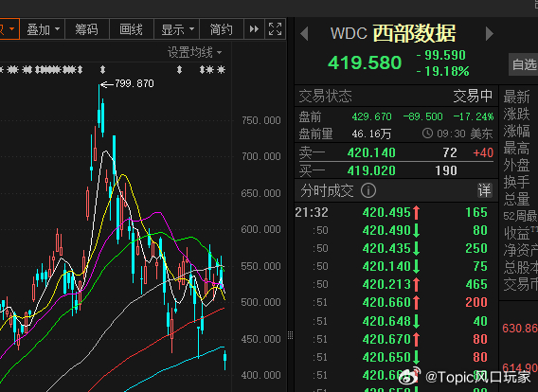Screen dimensions: 538x392
Task: Select the trade row with price 420.648
Action: [396, 321]
